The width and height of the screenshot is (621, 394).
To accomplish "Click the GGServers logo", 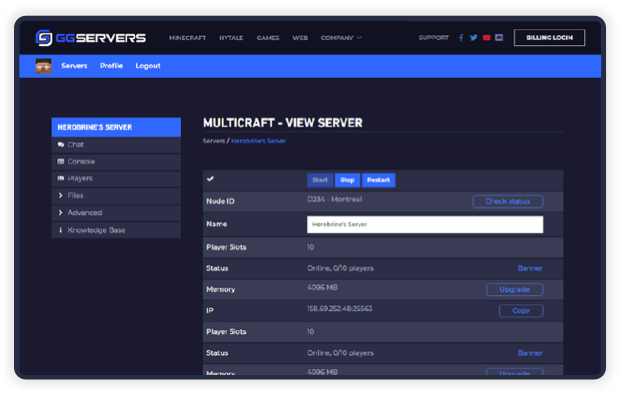I will pyautogui.click(x=91, y=38).
